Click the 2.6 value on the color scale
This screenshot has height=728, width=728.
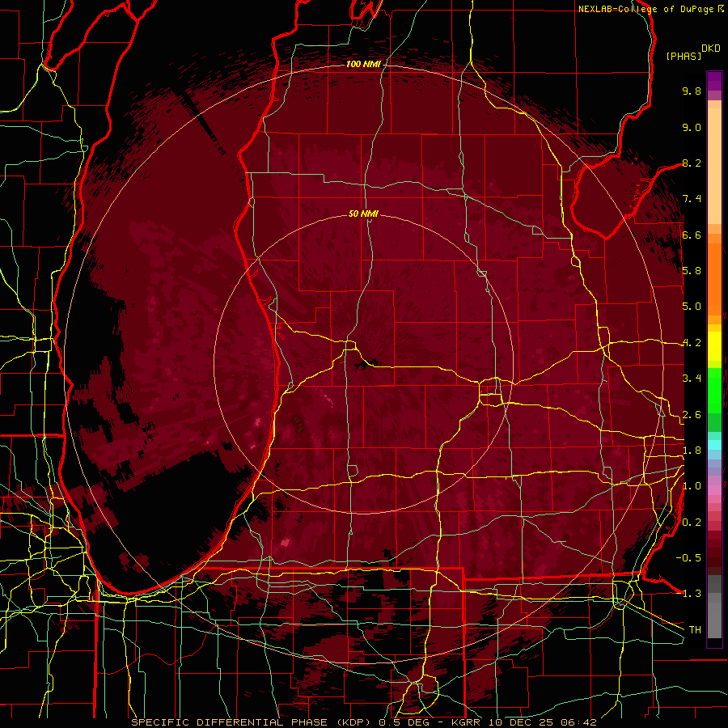(x=692, y=414)
